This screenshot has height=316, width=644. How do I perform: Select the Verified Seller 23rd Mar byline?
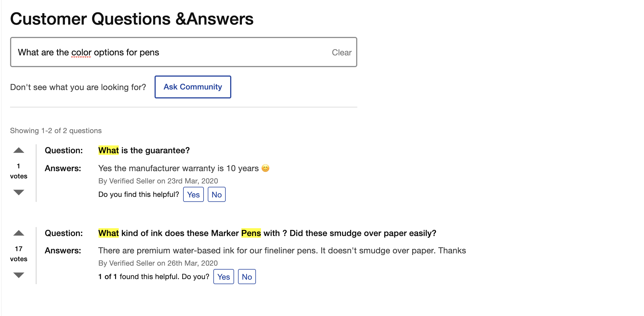[x=158, y=181]
